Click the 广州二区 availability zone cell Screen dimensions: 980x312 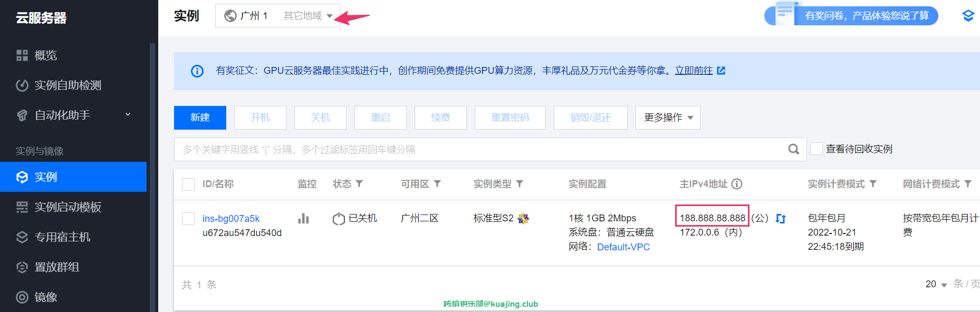tap(420, 218)
